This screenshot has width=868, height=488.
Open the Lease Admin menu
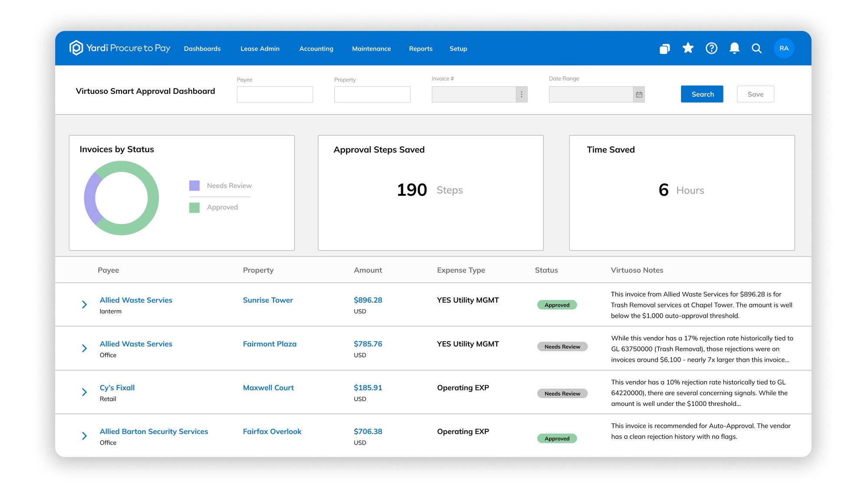(x=260, y=49)
